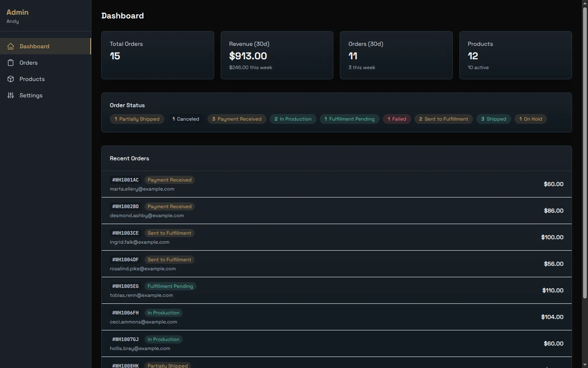Open order #WH1006FH

336,317
